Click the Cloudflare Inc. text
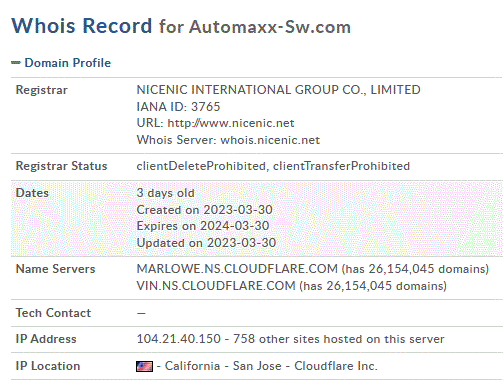The width and height of the screenshot is (504, 387). click(336, 366)
